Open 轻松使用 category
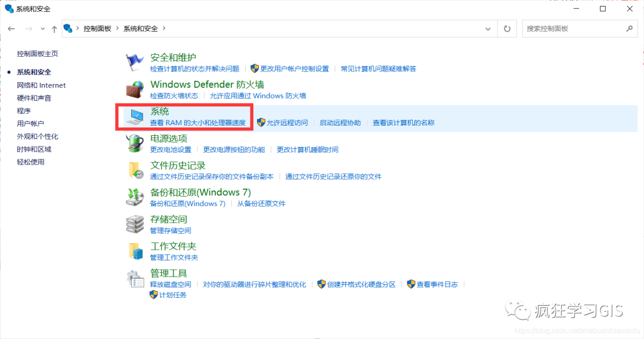The width and height of the screenshot is (644, 339). [30, 162]
